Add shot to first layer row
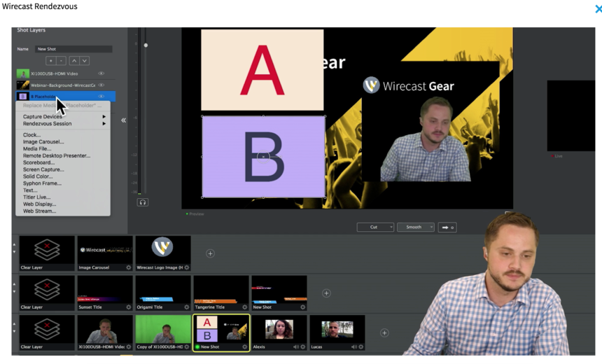Screen dimensions: 602x364 click(210, 253)
